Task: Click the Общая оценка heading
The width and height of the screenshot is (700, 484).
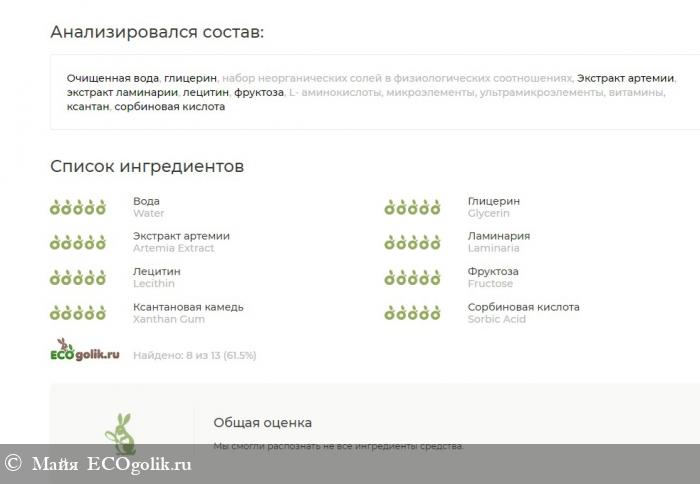Action: (x=262, y=422)
